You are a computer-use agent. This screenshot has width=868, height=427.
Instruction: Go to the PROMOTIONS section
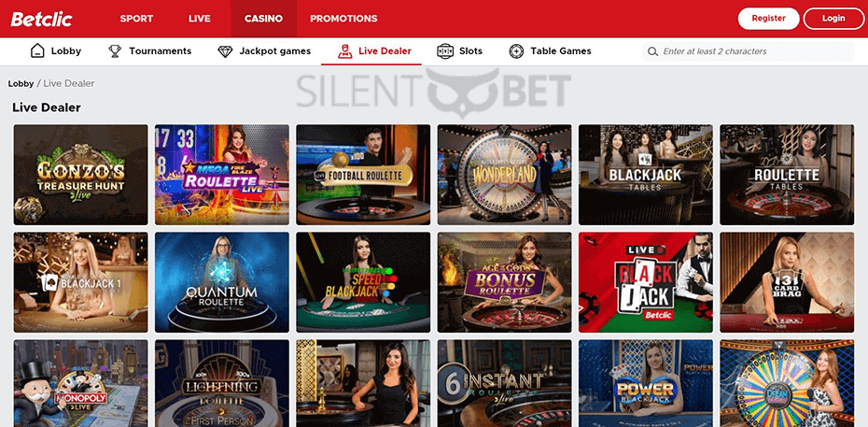(x=343, y=19)
